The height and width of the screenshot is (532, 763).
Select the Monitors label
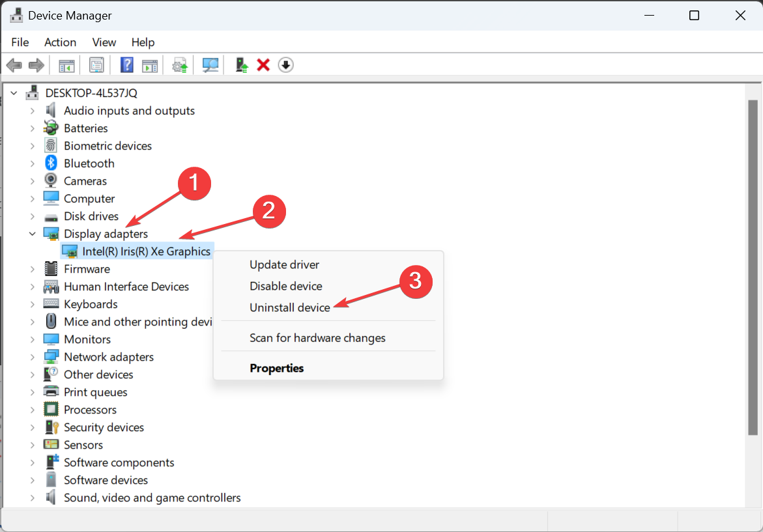(x=87, y=339)
